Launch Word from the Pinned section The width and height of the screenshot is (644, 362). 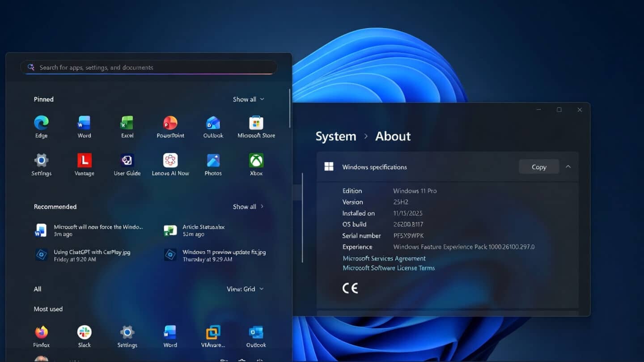pyautogui.click(x=84, y=127)
